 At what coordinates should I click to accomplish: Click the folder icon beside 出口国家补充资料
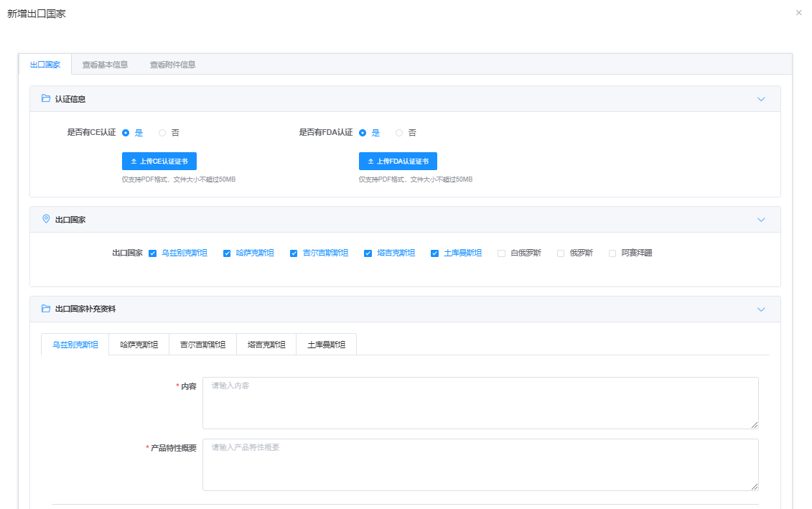pos(46,309)
